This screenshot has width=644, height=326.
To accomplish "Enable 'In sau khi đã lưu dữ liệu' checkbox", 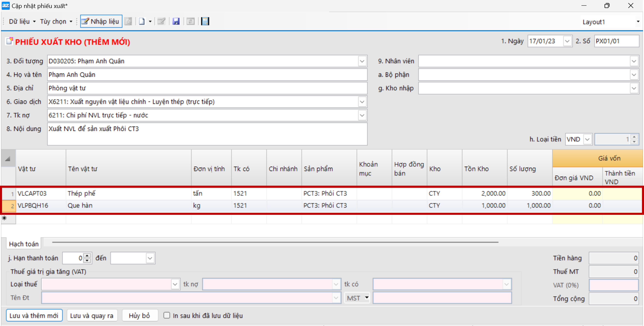I will tap(167, 315).
